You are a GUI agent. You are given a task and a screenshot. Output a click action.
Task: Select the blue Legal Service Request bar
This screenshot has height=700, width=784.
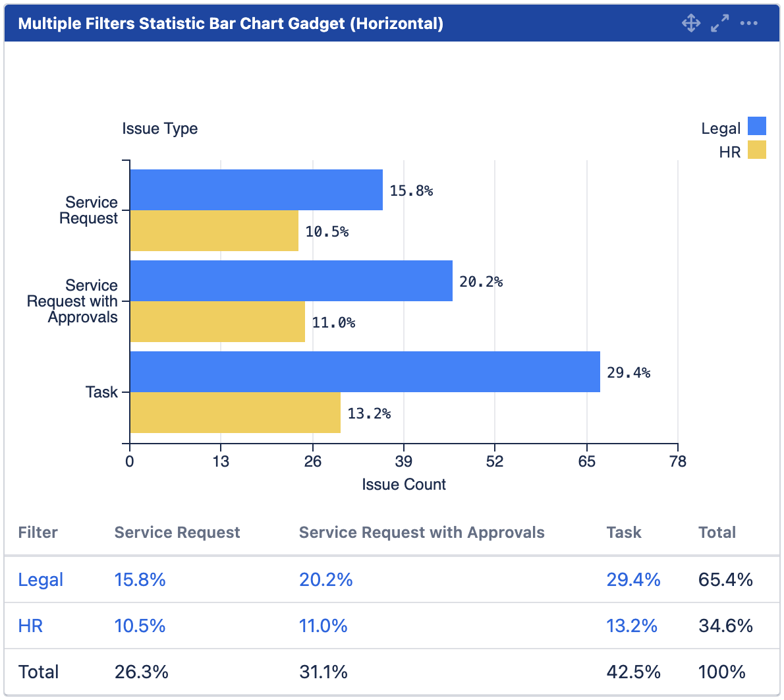(256, 190)
